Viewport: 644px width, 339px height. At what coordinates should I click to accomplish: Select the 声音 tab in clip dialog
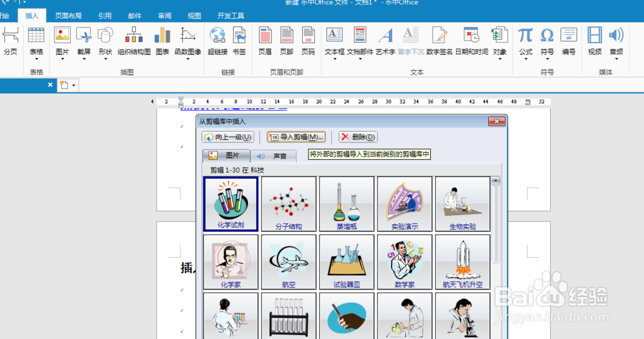[273, 156]
